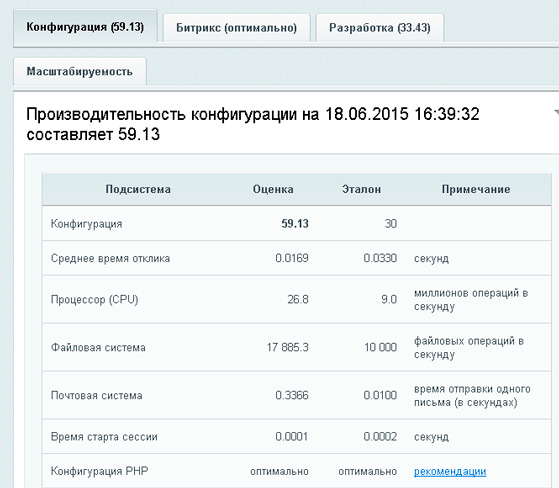Open the Разработка (33.43) tab
The image size is (559, 488).
pyautogui.click(x=380, y=28)
